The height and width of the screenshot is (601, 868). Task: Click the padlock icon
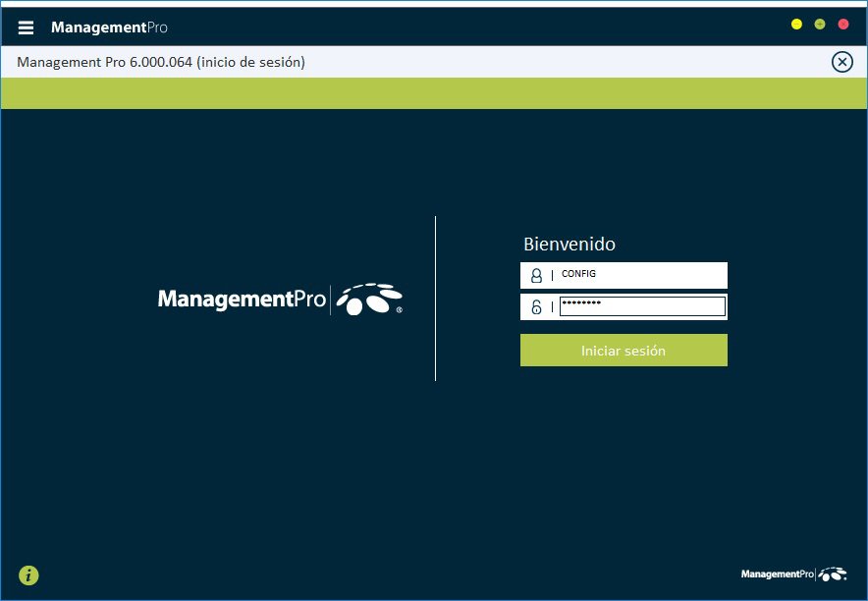(536, 306)
